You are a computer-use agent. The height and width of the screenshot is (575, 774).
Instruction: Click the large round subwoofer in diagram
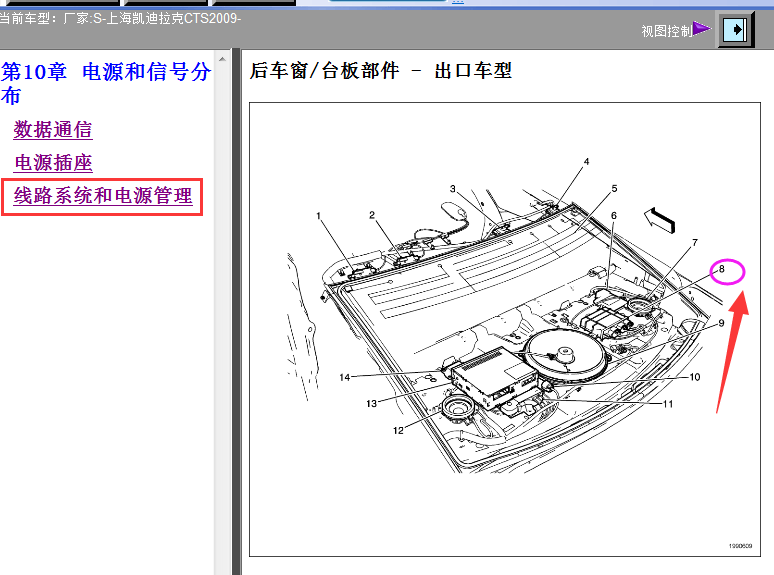564,355
